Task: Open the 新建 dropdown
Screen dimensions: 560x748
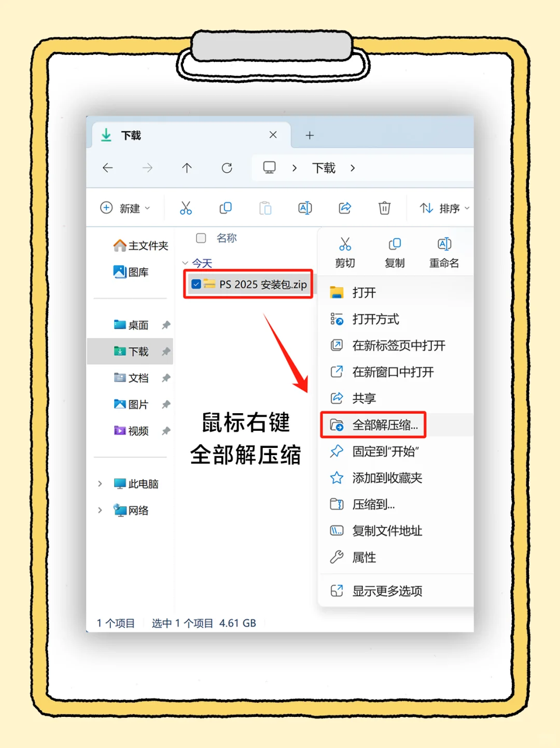Action: [x=125, y=208]
